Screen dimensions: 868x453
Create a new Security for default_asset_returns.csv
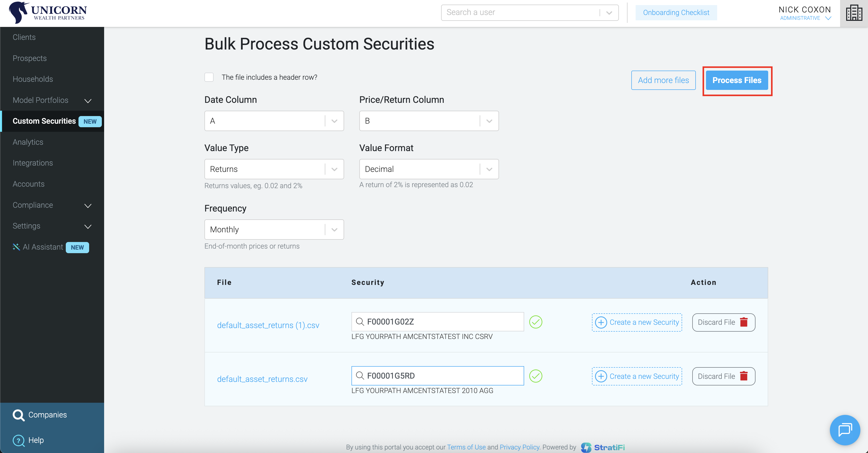click(x=637, y=376)
